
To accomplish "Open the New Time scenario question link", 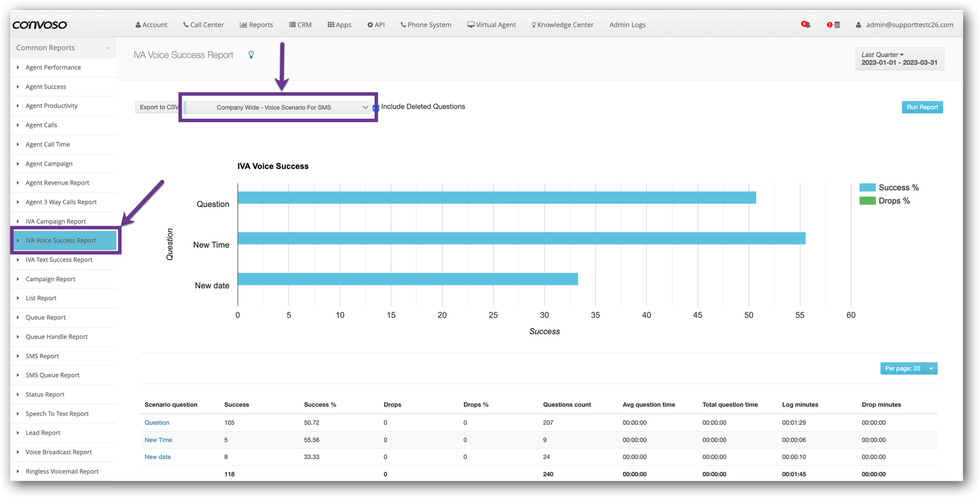I will coord(158,440).
